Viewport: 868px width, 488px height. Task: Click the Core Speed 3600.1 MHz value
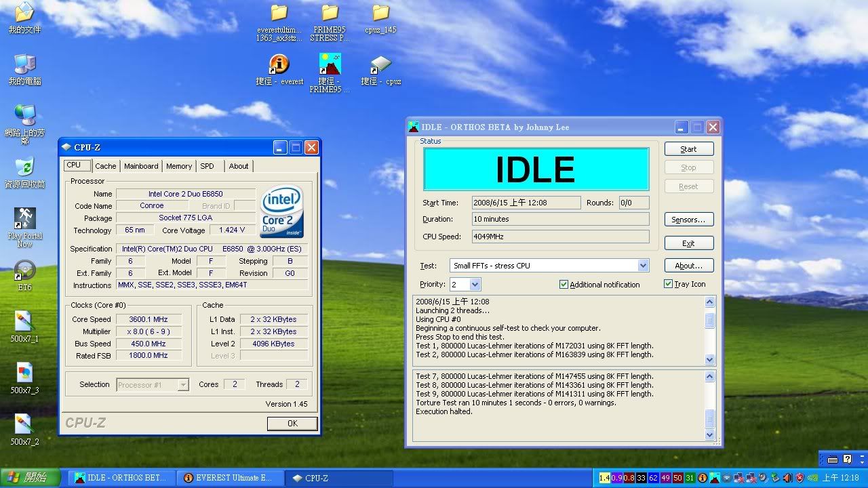point(149,319)
